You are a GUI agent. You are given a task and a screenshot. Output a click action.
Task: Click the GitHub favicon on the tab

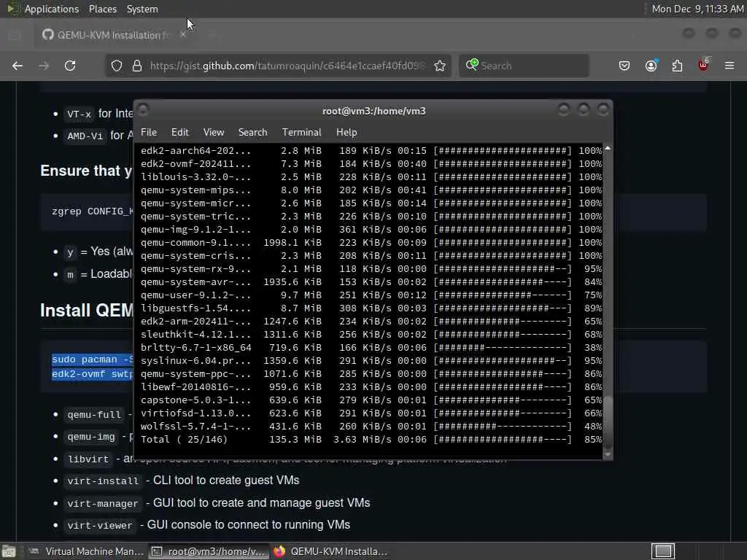tap(47, 35)
